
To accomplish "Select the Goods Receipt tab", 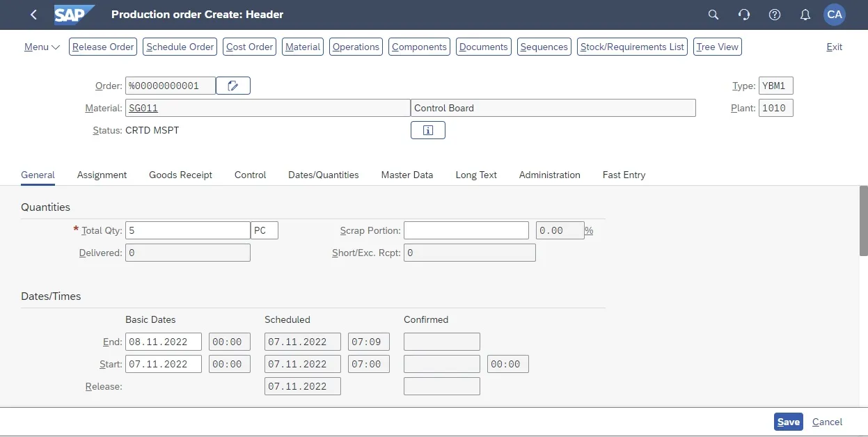I will 180,175.
